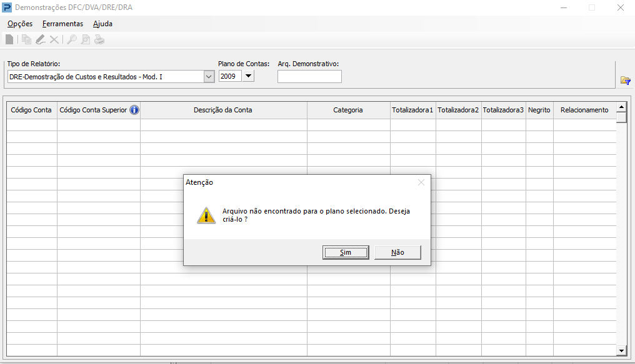Image resolution: width=635 pixels, height=364 pixels.
Task: Open the Plano de Contas dropdown arrow
Action: coord(248,76)
